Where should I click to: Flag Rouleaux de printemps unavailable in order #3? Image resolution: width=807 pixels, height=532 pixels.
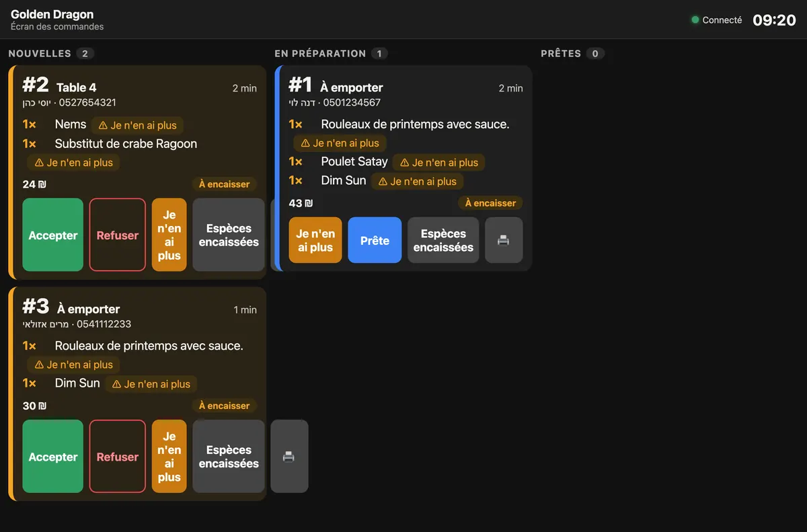click(x=74, y=365)
